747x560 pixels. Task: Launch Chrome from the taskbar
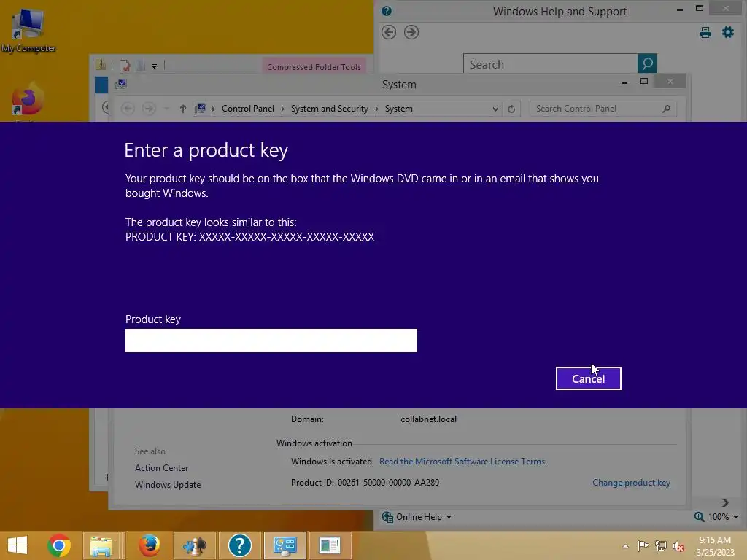(x=59, y=545)
